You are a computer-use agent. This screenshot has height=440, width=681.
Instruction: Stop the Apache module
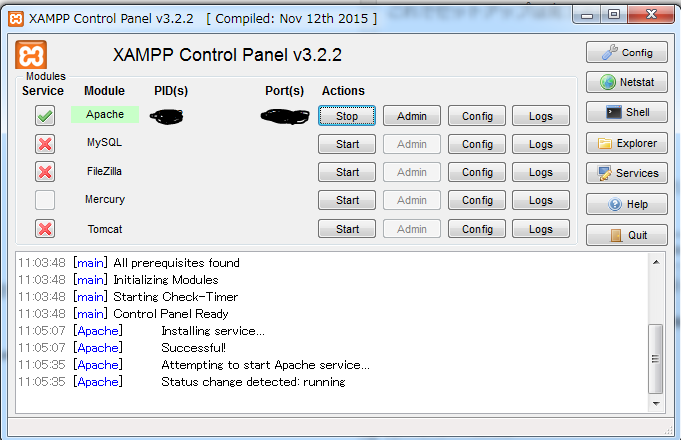pos(347,116)
